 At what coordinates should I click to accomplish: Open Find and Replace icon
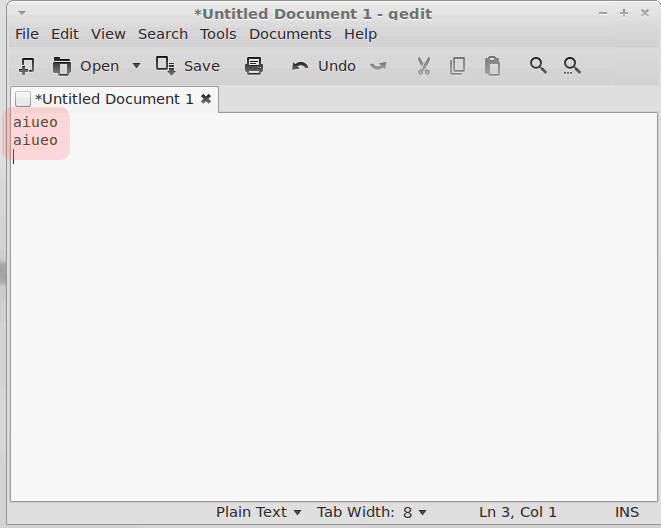point(572,66)
